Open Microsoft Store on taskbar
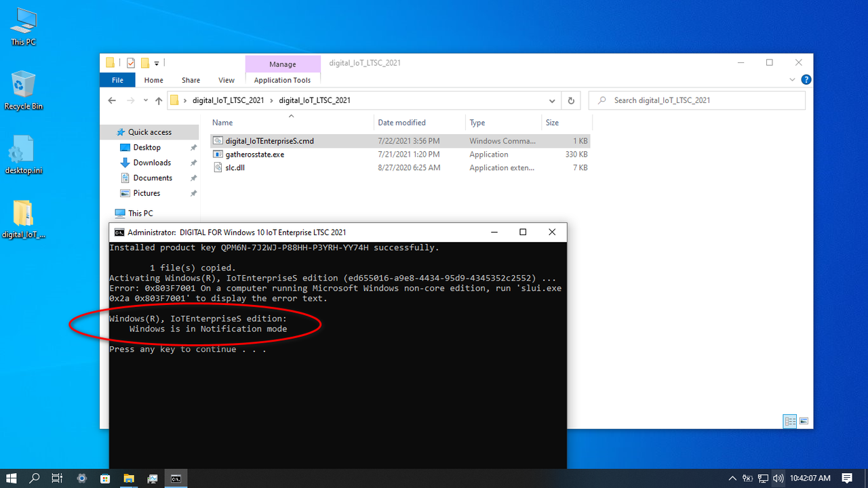Viewport: 868px width, 488px height. 105,478
